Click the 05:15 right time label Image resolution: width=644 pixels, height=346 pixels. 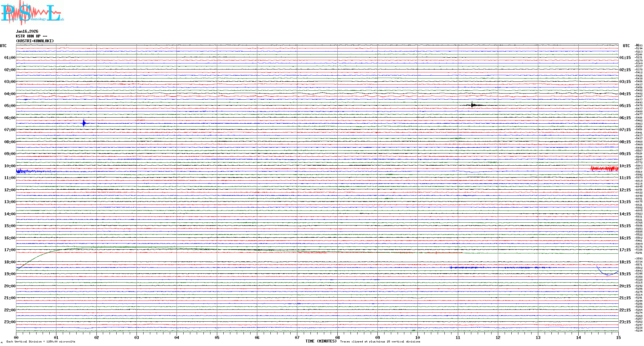[625, 106]
